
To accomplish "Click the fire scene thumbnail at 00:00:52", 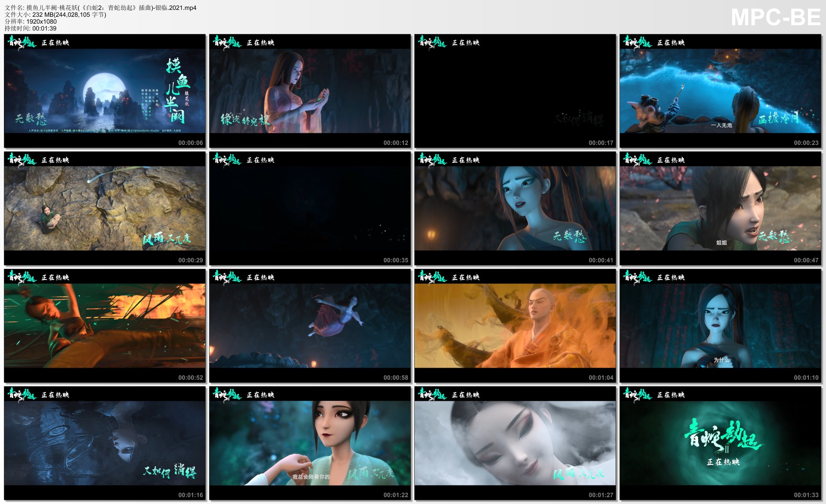I will click(105, 326).
